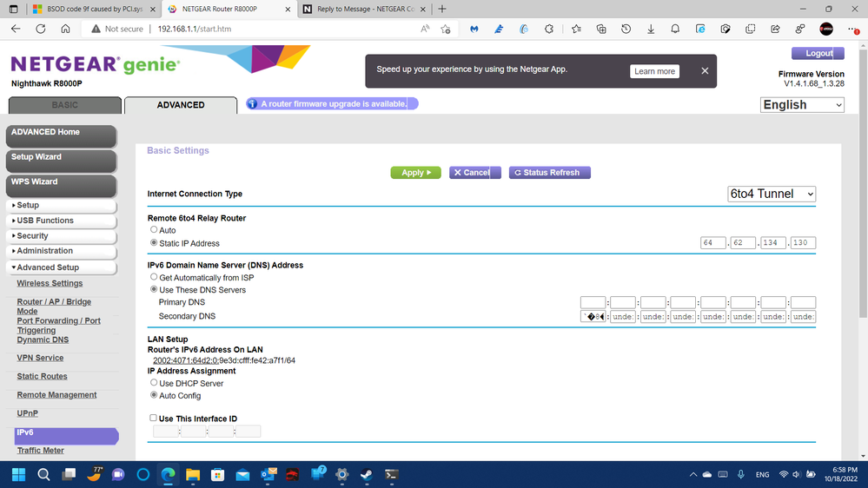868x488 pixels.
Task: Open the Share icon in toolbar
Action: (x=775, y=29)
